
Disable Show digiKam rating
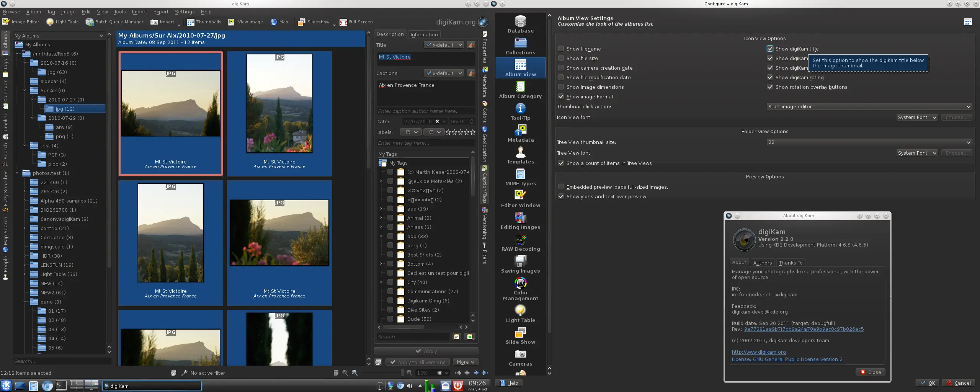tap(770, 77)
